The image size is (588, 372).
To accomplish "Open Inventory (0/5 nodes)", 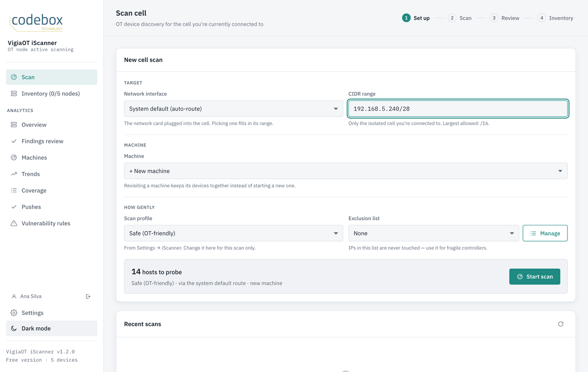I will click(x=51, y=94).
